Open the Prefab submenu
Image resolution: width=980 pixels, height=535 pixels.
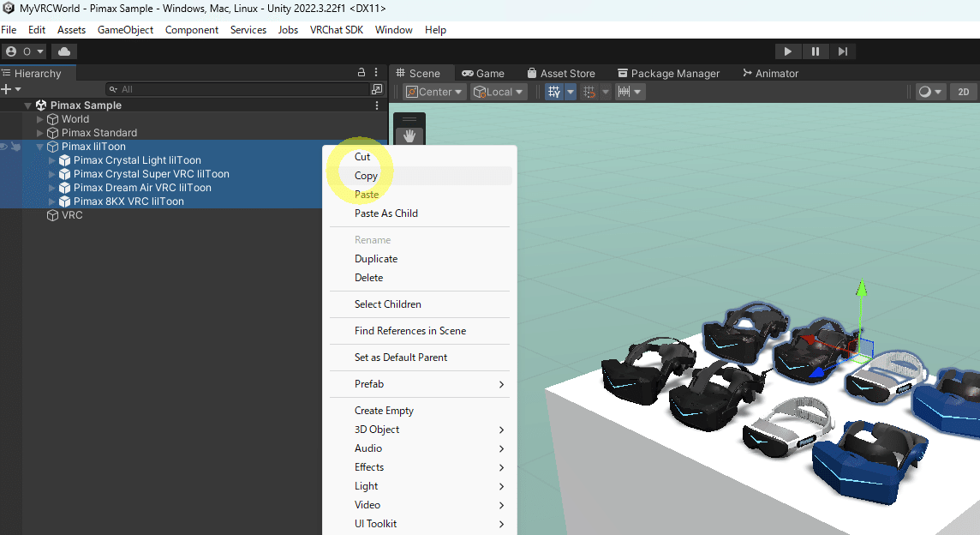point(420,384)
